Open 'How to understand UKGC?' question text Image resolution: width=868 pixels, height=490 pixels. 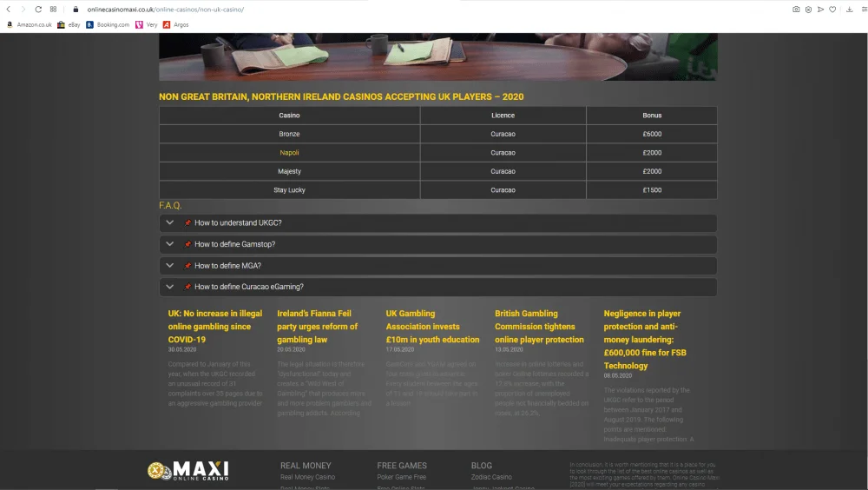[x=238, y=222]
